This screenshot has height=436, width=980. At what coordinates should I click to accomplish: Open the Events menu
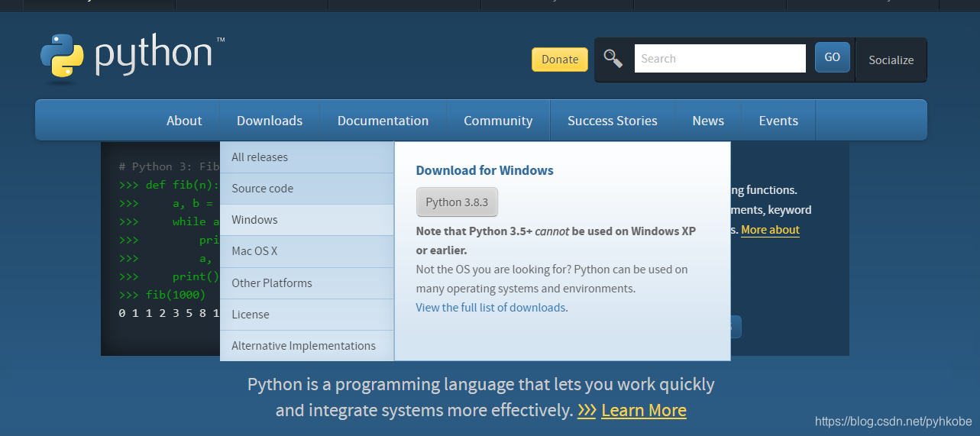pos(778,121)
